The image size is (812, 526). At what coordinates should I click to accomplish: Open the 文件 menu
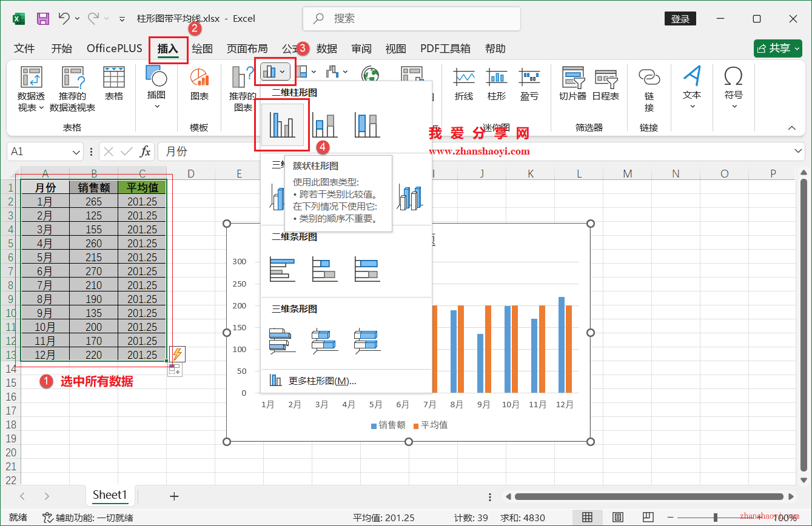[x=24, y=48]
